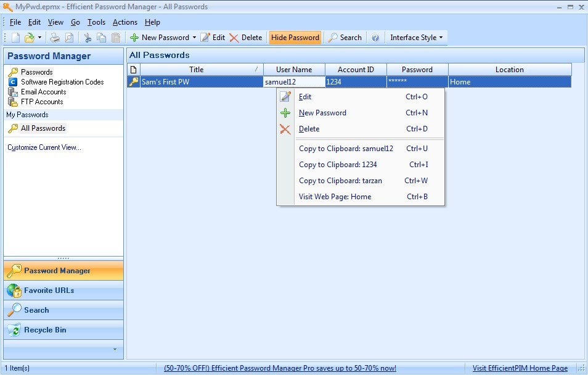Select Passwords in the sidebar tree
Viewport: 588px width, 375px height.
pyautogui.click(x=37, y=72)
